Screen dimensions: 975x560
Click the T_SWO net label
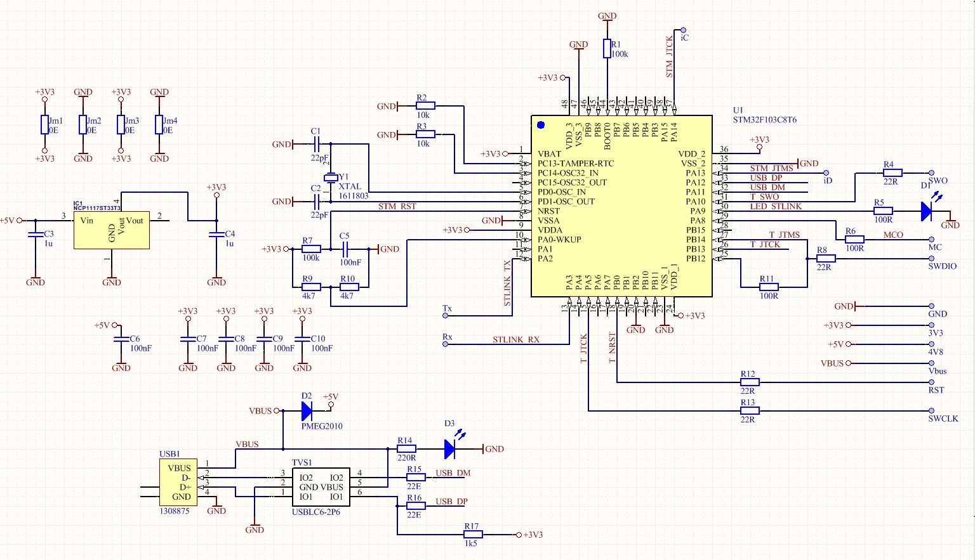coord(764,197)
